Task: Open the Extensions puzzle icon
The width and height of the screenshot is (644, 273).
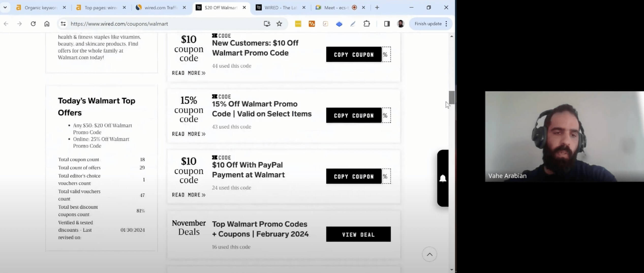Action: tap(366, 24)
